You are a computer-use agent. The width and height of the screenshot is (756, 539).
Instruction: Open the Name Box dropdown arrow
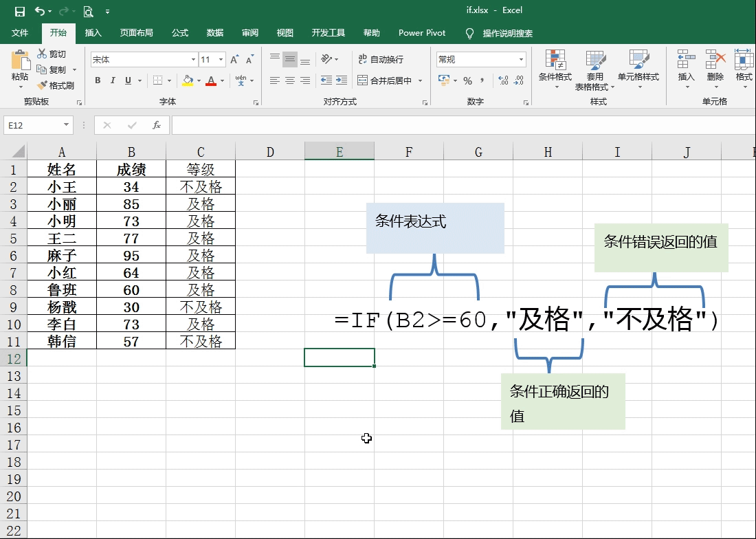click(67, 125)
